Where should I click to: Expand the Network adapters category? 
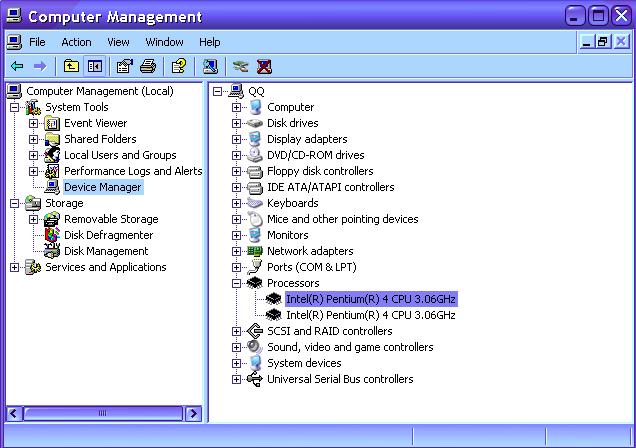coord(237,251)
